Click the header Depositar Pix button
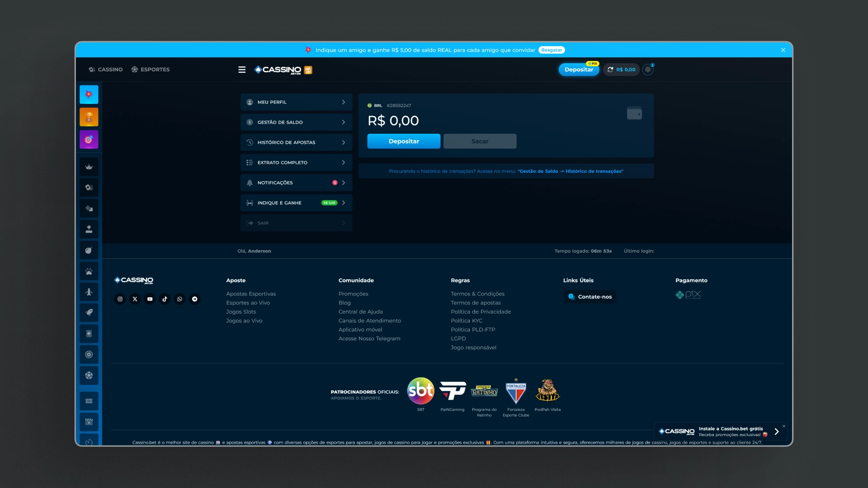 coord(579,70)
